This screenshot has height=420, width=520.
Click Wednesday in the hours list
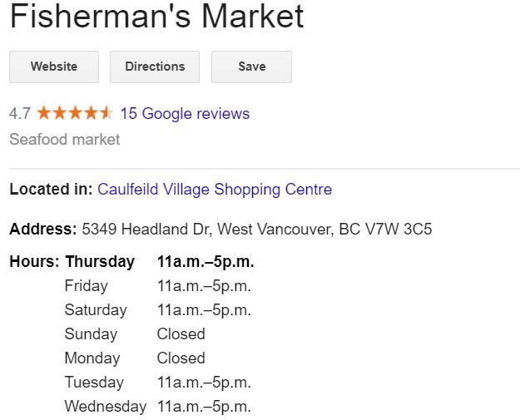tap(105, 406)
